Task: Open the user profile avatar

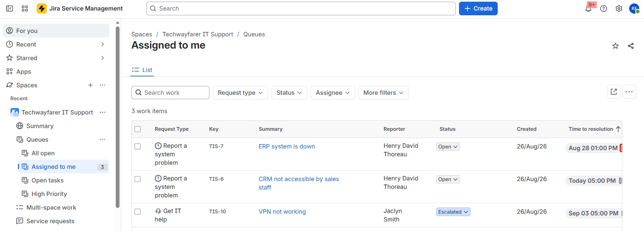Action: coord(634,9)
